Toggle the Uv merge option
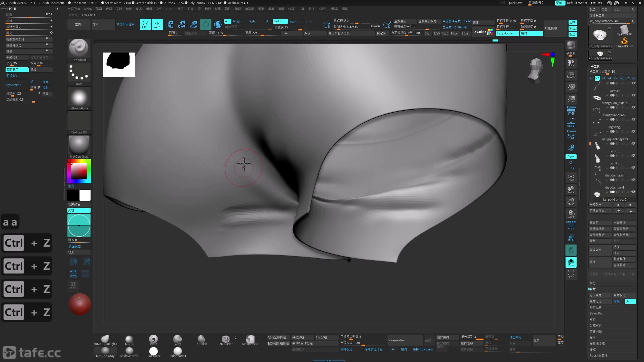This screenshot has height=362, width=644. tap(630, 301)
